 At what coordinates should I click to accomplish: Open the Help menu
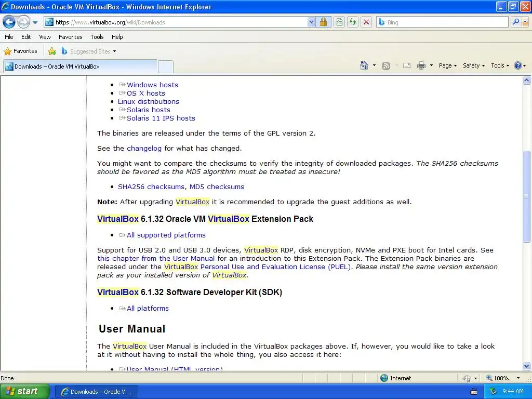[117, 37]
